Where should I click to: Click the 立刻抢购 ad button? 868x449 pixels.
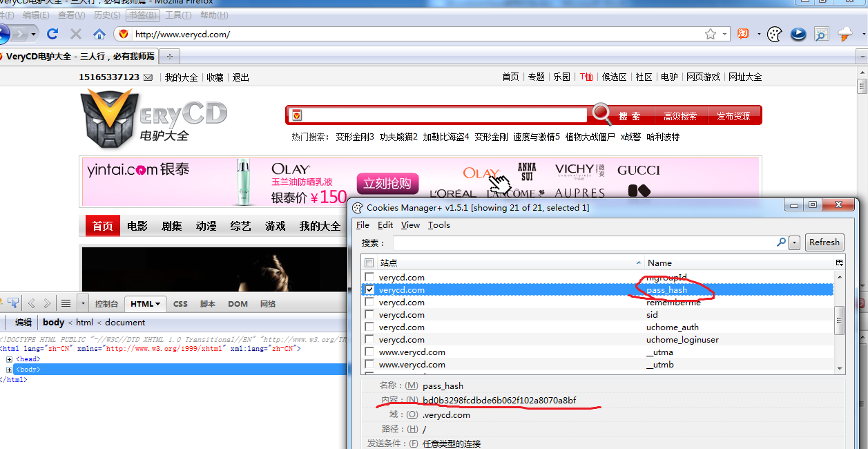coord(387,183)
